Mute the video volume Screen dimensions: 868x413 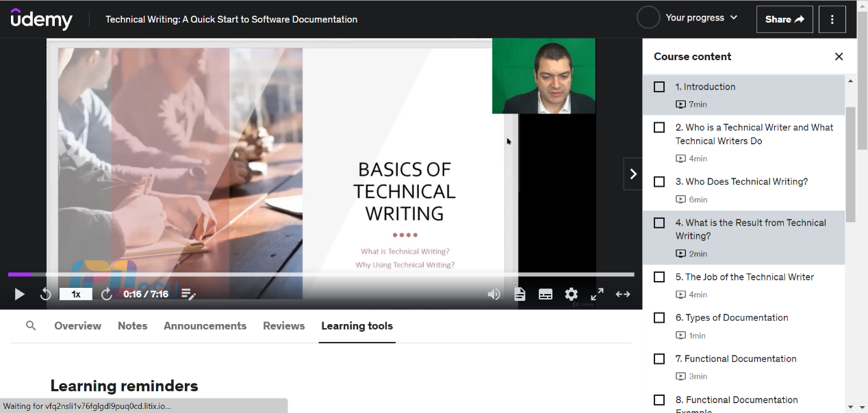click(494, 294)
